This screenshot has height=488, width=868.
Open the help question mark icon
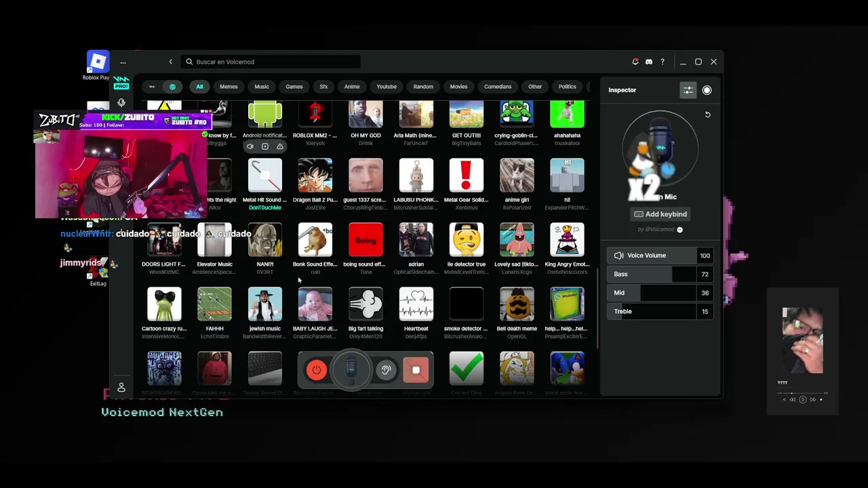point(663,62)
